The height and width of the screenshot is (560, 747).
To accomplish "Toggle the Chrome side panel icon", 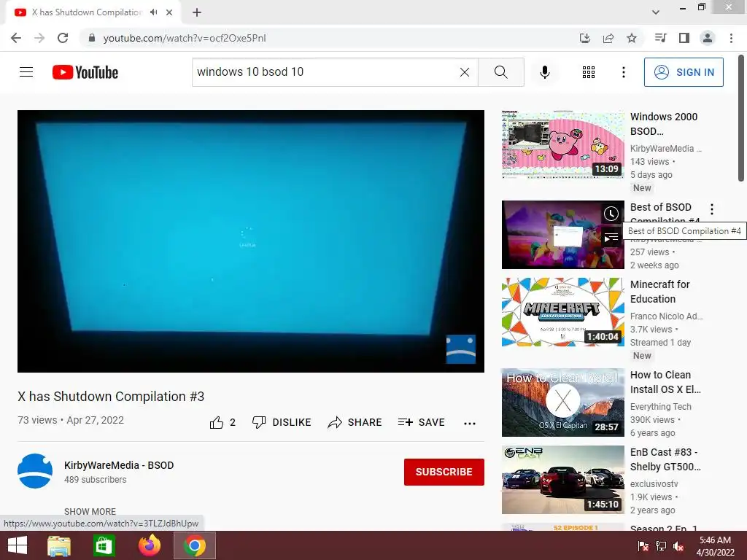I will tap(684, 38).
